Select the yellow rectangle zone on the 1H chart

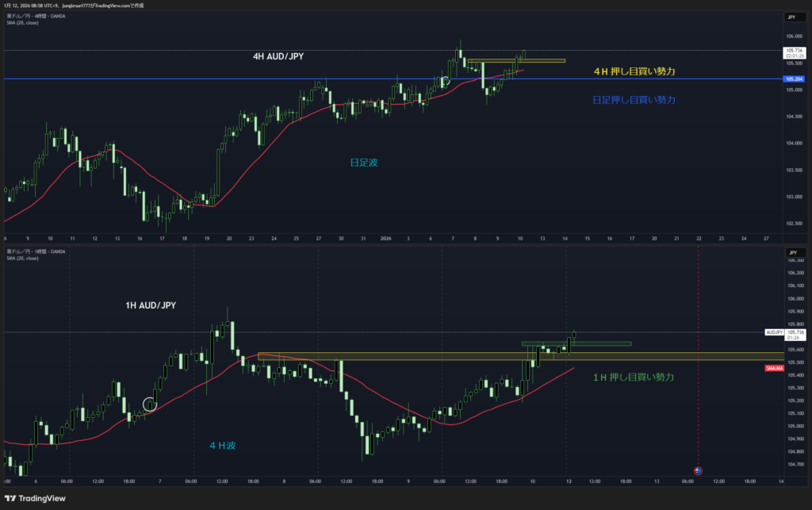[396, 356]
